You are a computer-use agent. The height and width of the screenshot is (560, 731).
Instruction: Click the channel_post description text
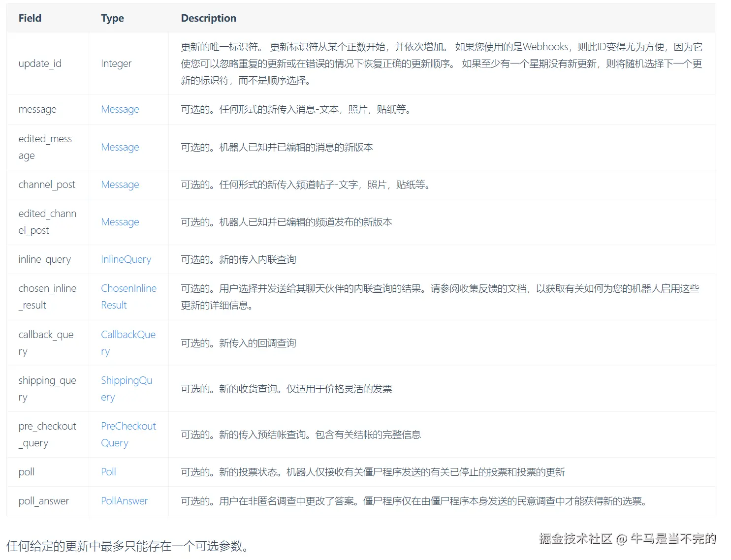[306, 185]
